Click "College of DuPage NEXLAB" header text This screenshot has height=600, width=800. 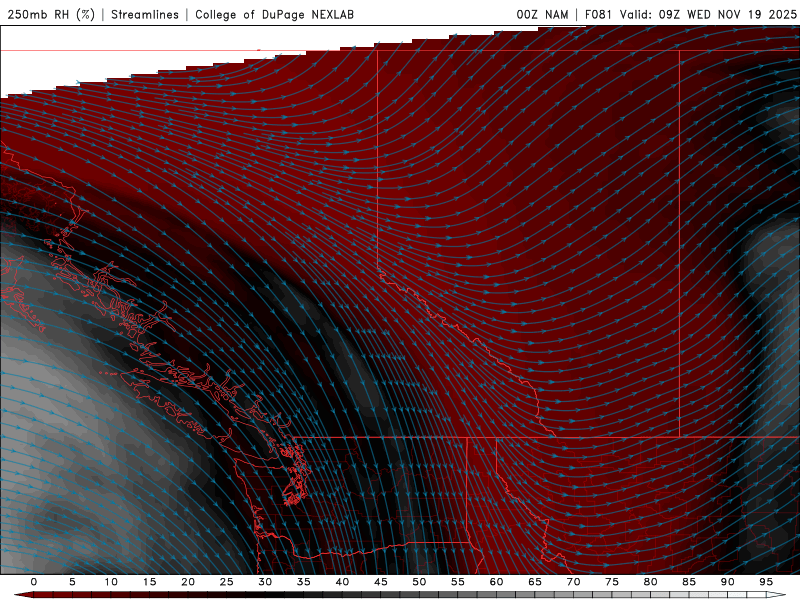[x=274, y=14]
